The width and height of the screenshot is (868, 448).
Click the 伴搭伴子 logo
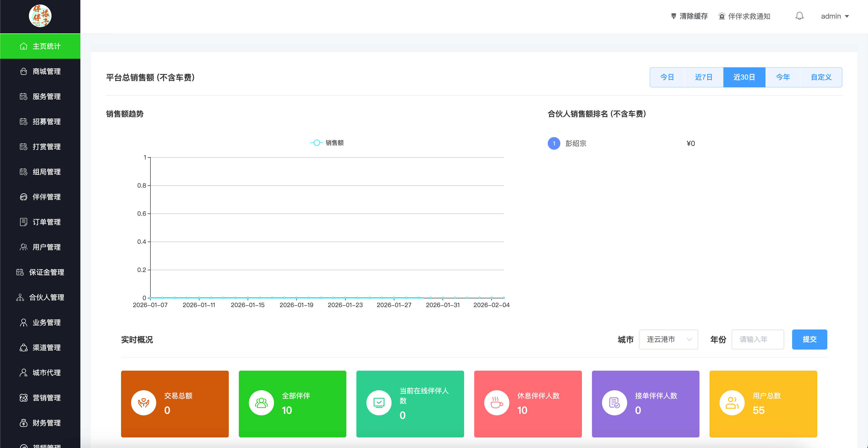[x=40, y=16]
